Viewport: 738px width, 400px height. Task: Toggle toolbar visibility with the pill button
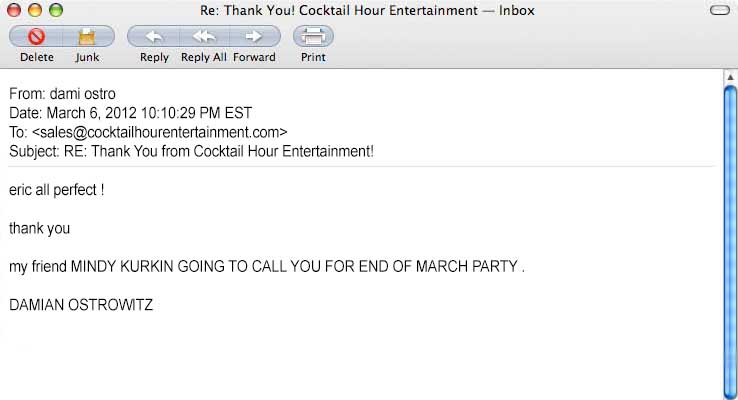tap(720, 11)
